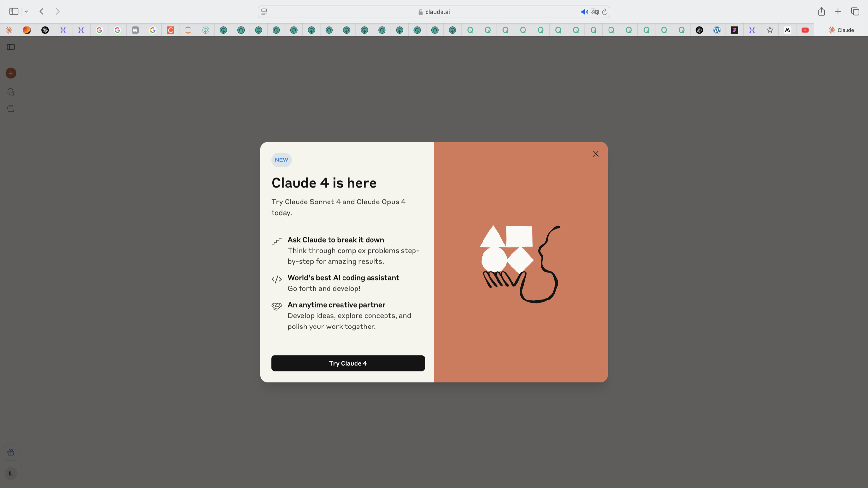The width and height of the screenshot is (868, 488).
Task: Click 'Think through complex problems step-by-step' text
Action: 353,256
